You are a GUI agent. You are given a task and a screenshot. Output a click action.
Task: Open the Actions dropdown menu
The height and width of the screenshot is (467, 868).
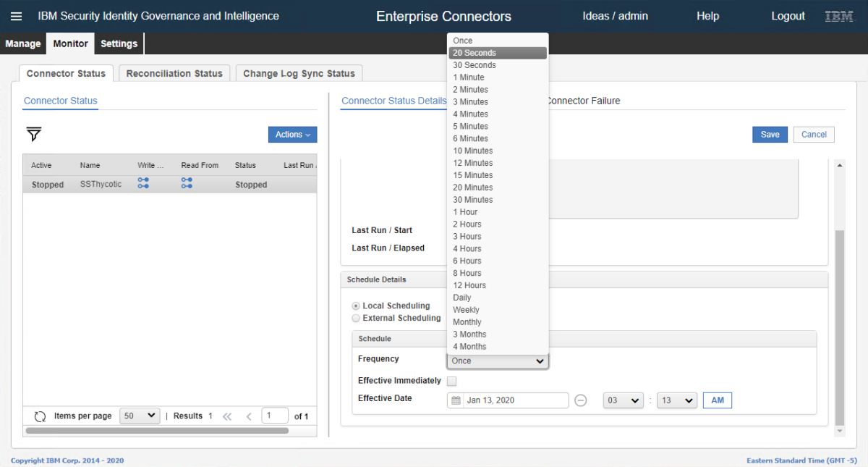[292, 135]
